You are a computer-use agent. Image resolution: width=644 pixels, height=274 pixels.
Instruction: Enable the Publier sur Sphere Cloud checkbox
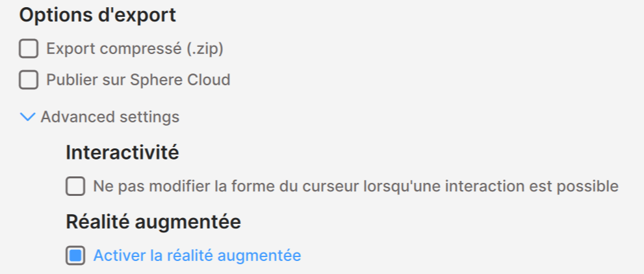[x=29, y=81]
